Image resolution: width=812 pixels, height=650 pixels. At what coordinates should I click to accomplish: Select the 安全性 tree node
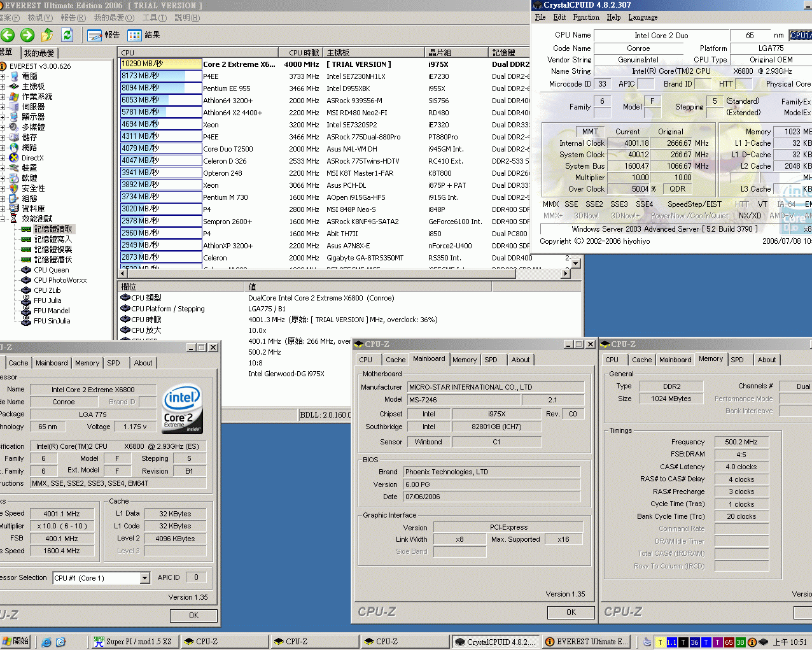coord(33,188)
